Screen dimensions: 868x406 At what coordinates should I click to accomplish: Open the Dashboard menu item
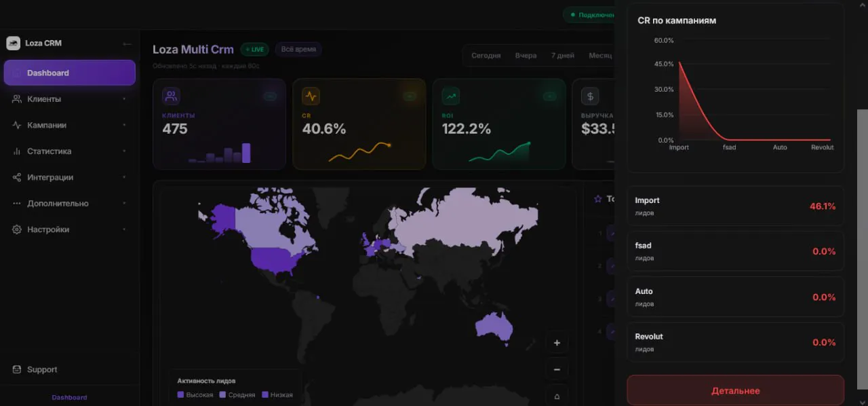70,73
